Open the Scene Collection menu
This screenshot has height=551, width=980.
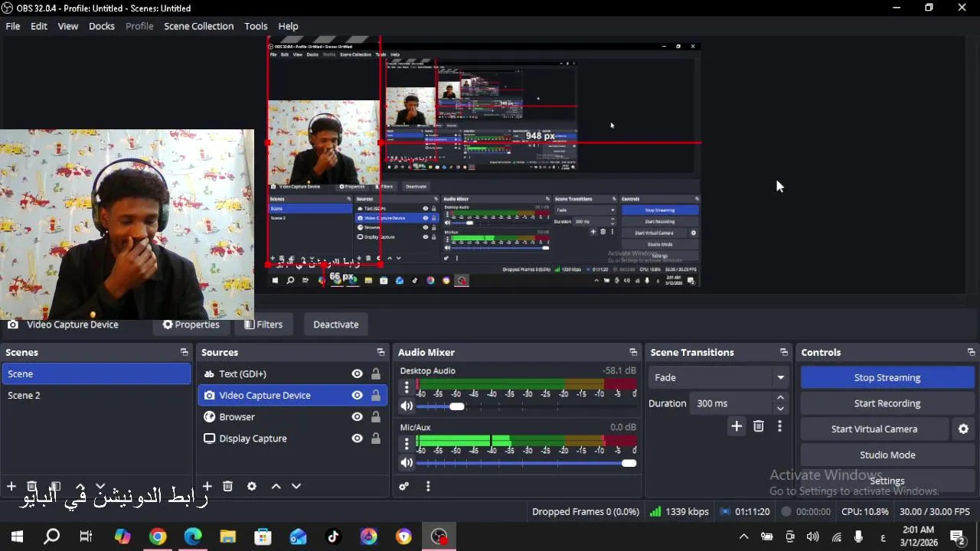tap(198, 26)
